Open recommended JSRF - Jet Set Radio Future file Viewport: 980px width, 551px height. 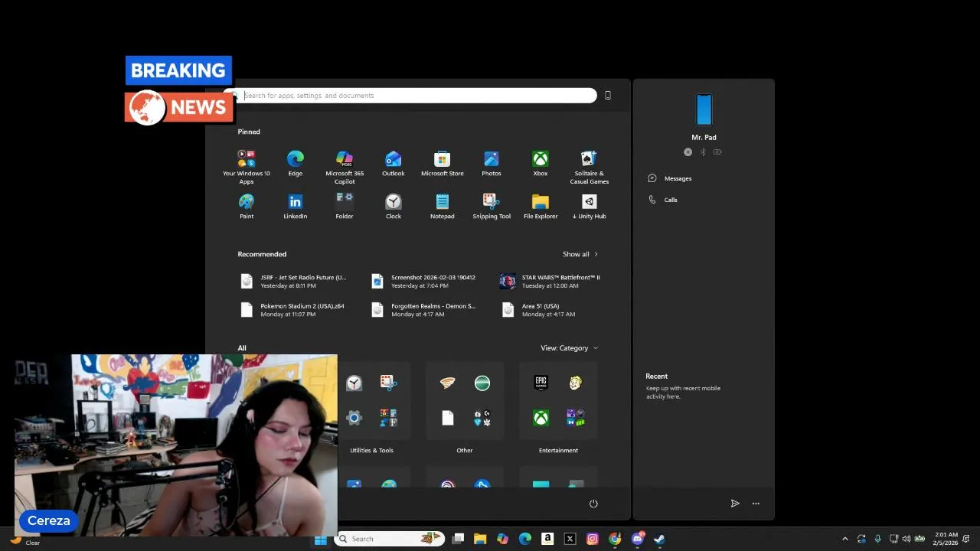(x=295, y=282)
